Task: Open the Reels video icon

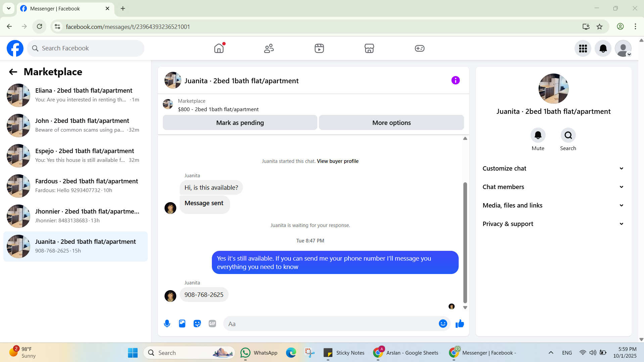Action: coord(319,48)
